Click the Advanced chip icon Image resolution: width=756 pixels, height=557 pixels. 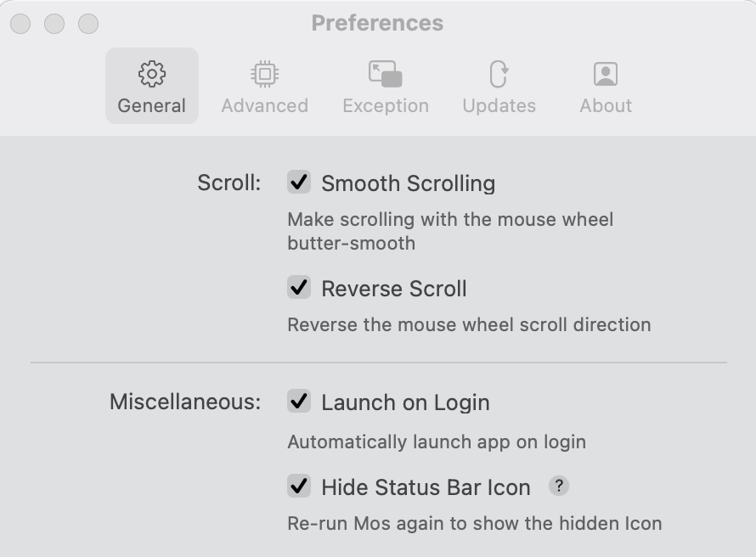click(x=264, y=74)
